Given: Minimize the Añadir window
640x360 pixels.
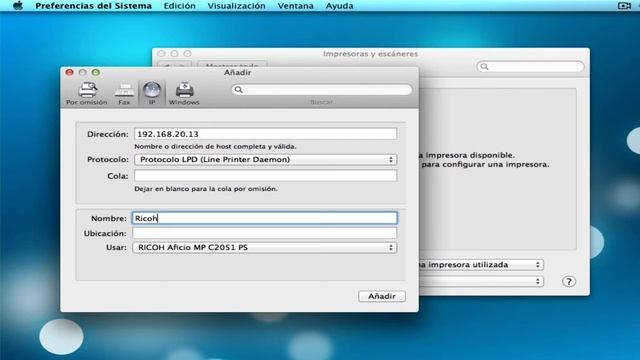Looking at the screenshot, I should (x=82, y=72).
